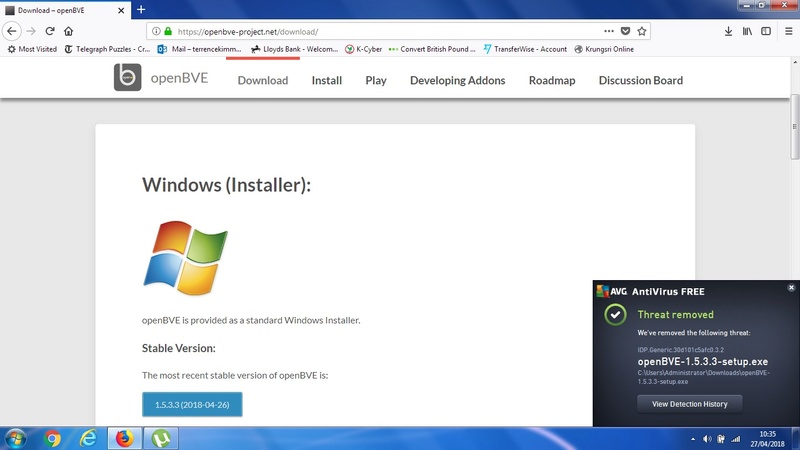Click the Windows logo image
800x450 pixels.
[185, 258]
